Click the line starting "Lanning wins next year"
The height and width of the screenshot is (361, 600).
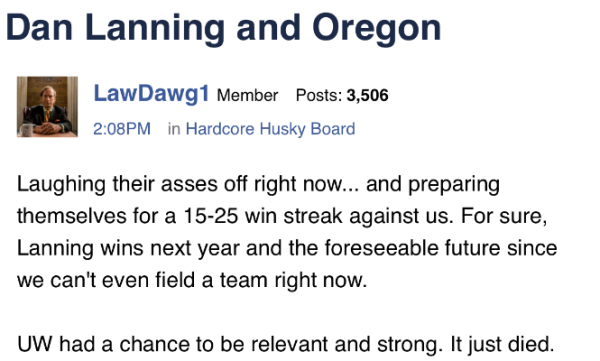[x=287, y=248]
